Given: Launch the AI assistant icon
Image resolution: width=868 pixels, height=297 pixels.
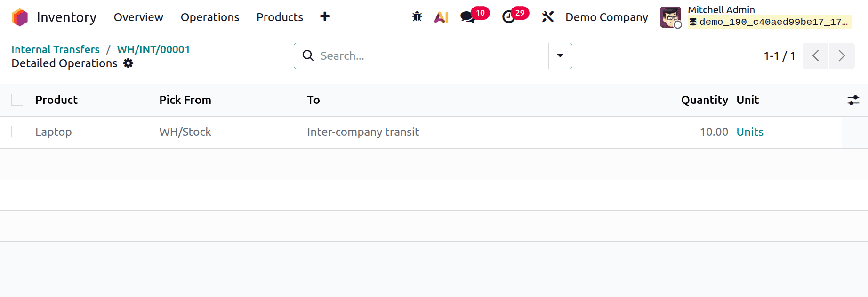Looking at the screenshot, I should coord(441,17).
